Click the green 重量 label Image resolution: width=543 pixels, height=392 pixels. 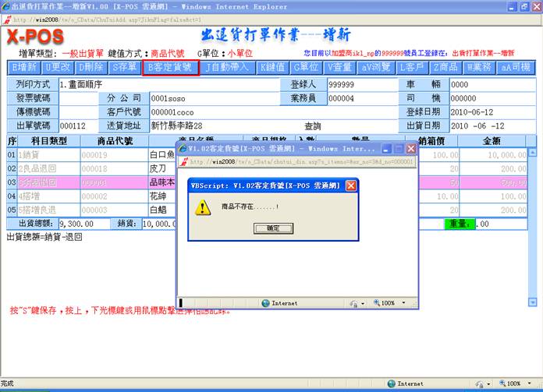pos(458,224)
